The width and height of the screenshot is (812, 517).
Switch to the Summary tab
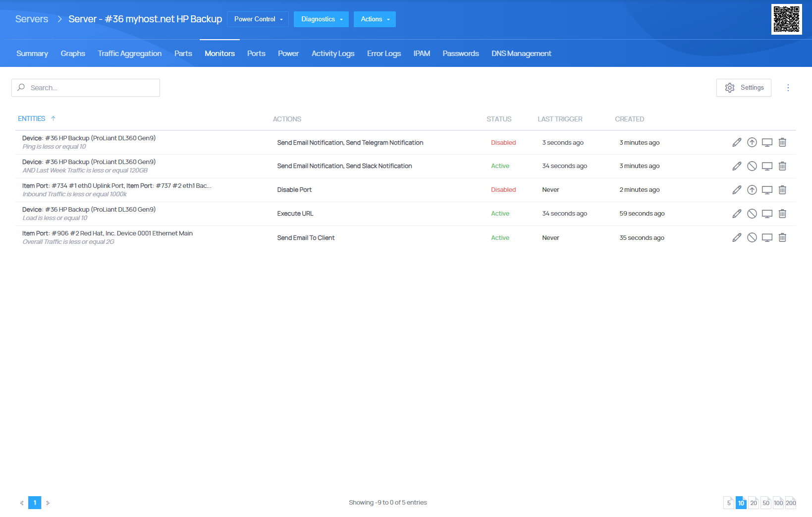[32, 54]
